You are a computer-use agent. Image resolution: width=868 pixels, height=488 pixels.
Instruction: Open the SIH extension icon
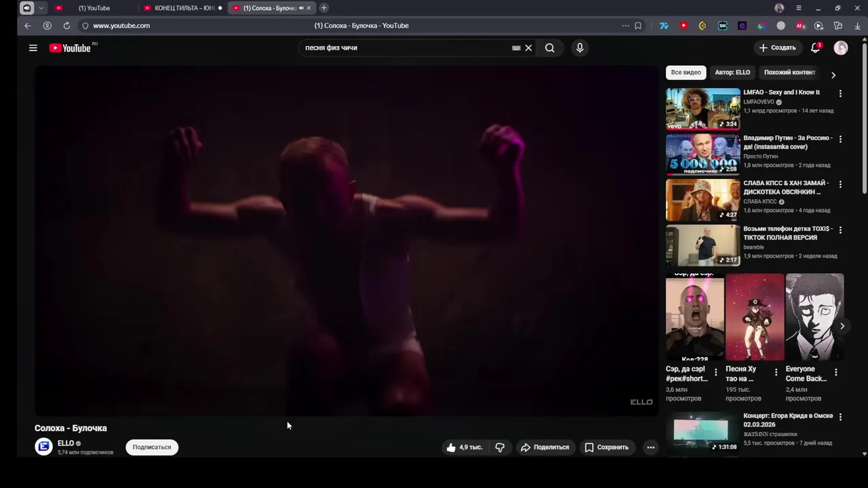(722, 26)
